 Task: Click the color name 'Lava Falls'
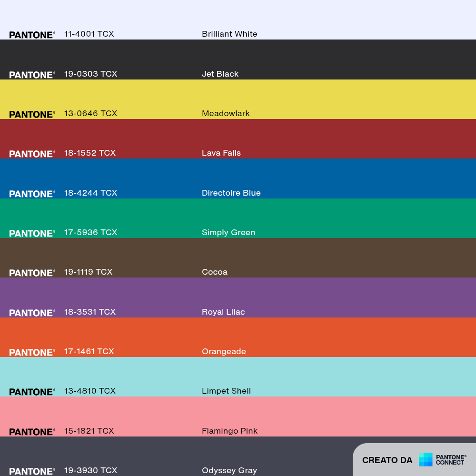pos(221,153)
